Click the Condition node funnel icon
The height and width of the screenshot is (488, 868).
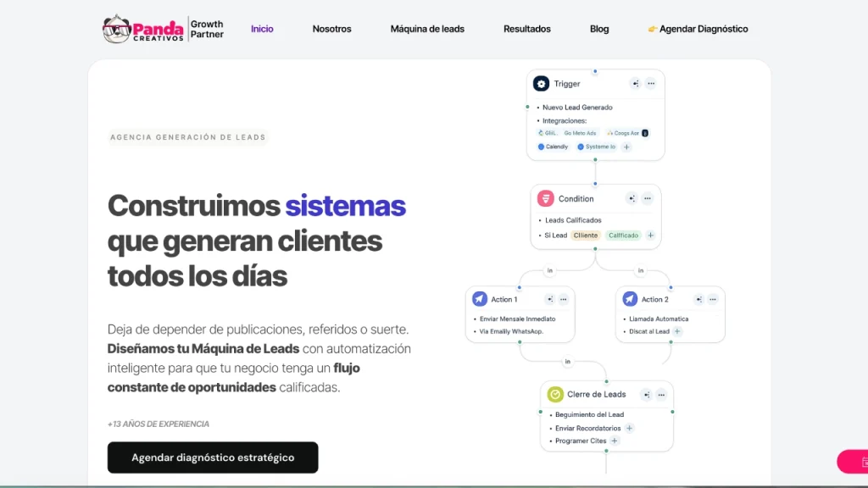(546, 198)
